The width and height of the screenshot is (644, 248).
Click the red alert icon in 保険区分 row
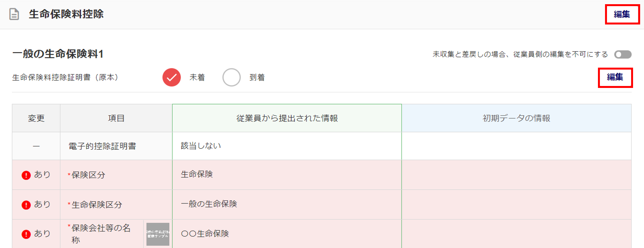click(26, 175)
